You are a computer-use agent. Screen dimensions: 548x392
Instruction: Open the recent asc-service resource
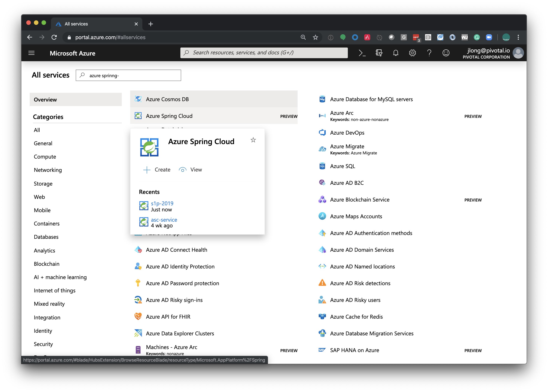coord(164,220)
